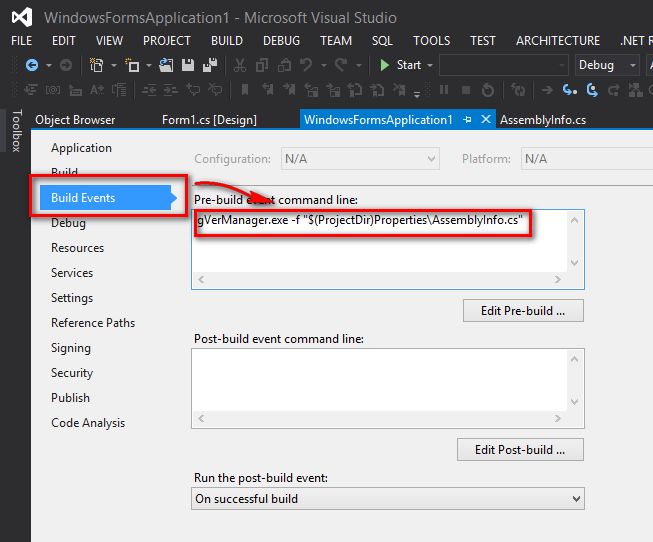
Task: Switch to the Object Browser tab
Action: click(75, 120)
